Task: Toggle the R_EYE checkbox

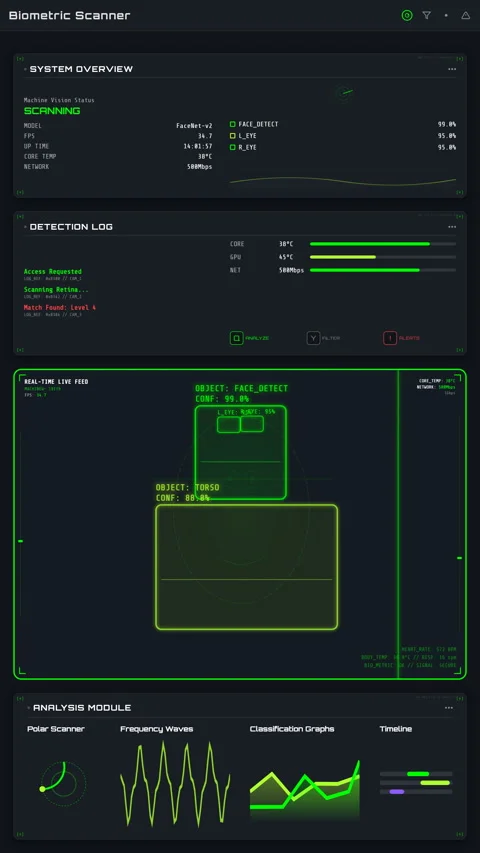Action: 232,147
